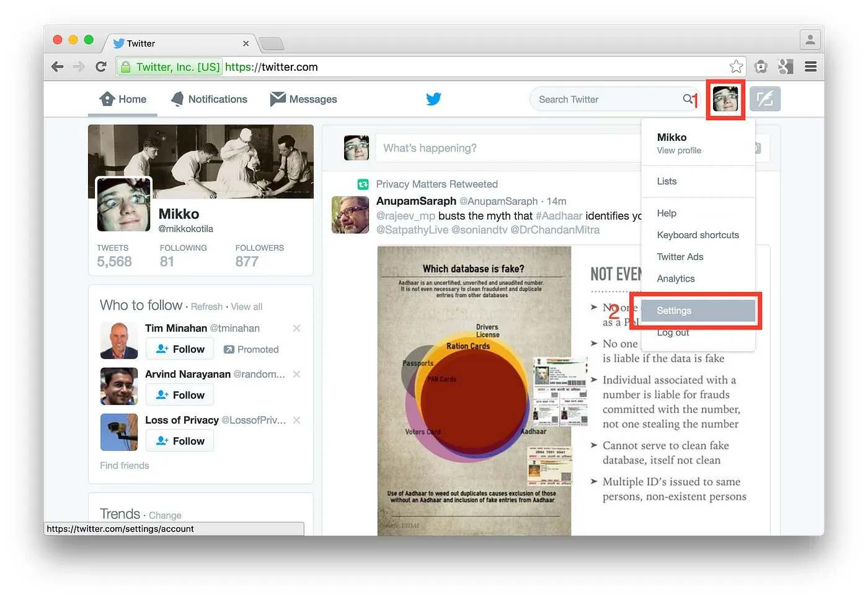868x598 pixels.
Task: Follow Arvind Narayanan
Action: pos(180,395)
